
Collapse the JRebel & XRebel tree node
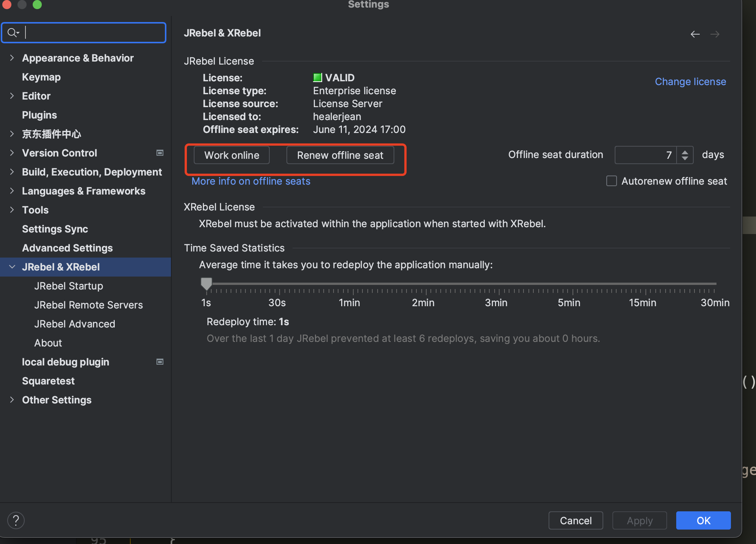coord(12,267)
